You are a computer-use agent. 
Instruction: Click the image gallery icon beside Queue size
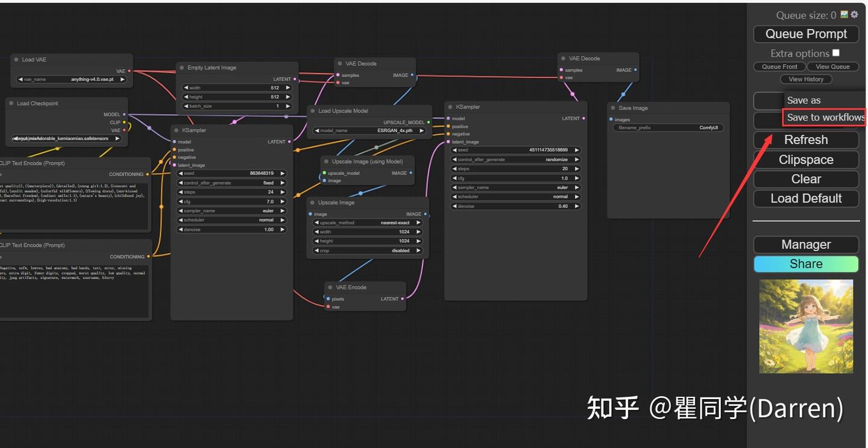[844, 14]
